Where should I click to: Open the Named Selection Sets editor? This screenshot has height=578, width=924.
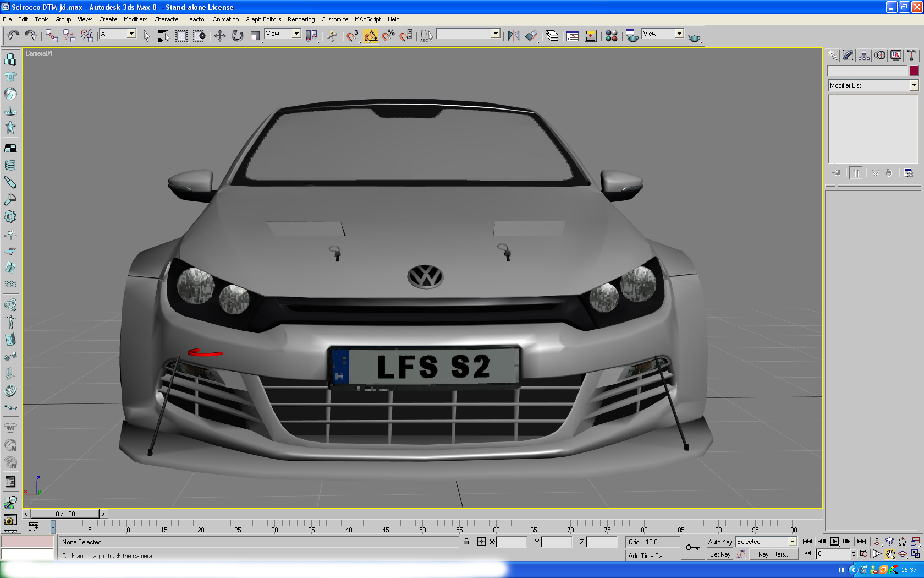pyautogui.click(x=426, y=36)
